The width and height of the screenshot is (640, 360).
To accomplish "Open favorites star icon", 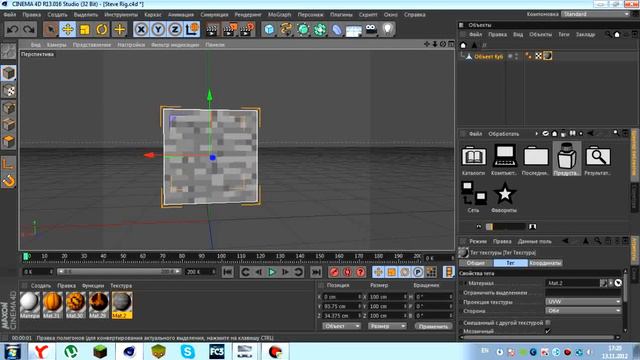I will point(504,197).
